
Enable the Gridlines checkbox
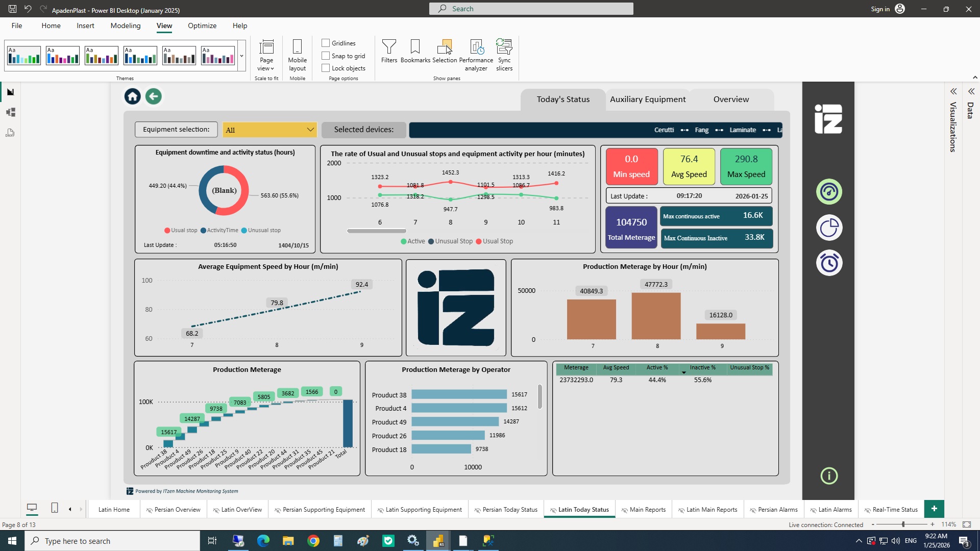(x=326, y=43)
